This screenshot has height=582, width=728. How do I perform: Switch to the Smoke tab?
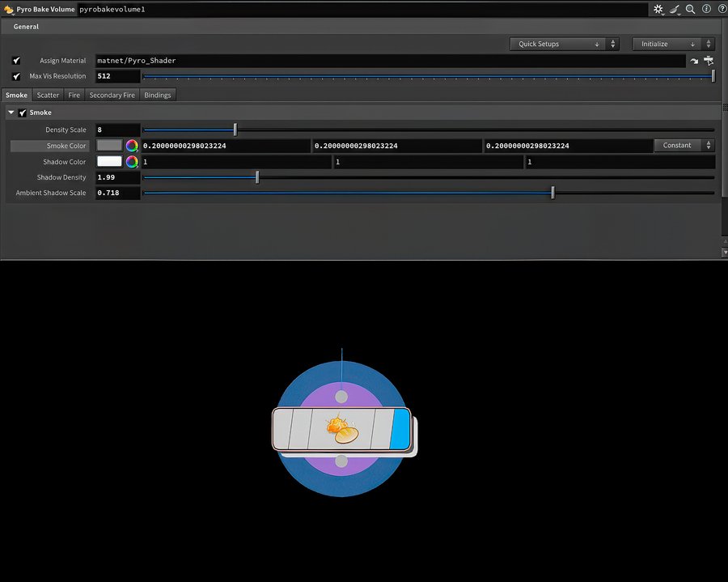pyautogui.click(x=17, y=96)
